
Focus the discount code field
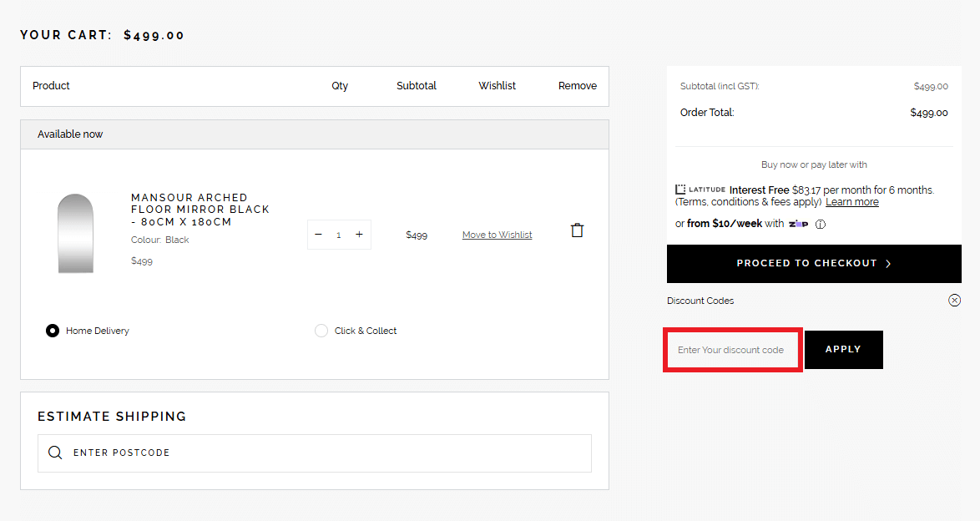(x=733, y=350)
